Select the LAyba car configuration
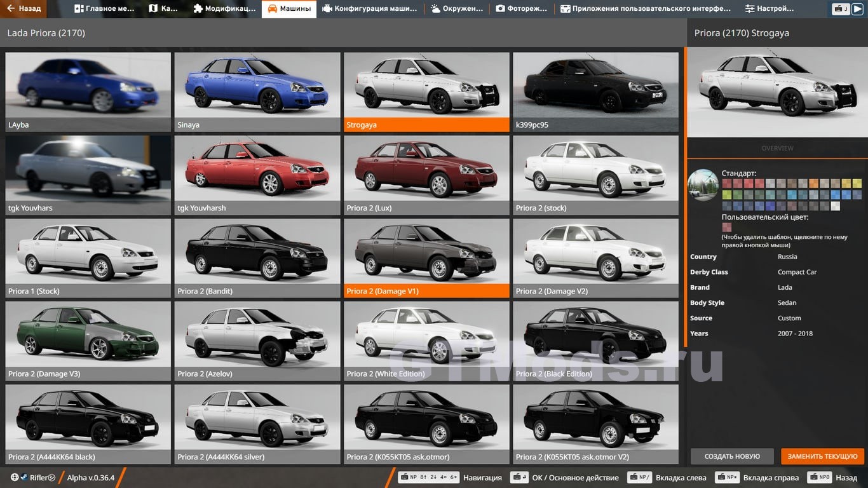Viewport: 868px width, 488px height. 88,92
